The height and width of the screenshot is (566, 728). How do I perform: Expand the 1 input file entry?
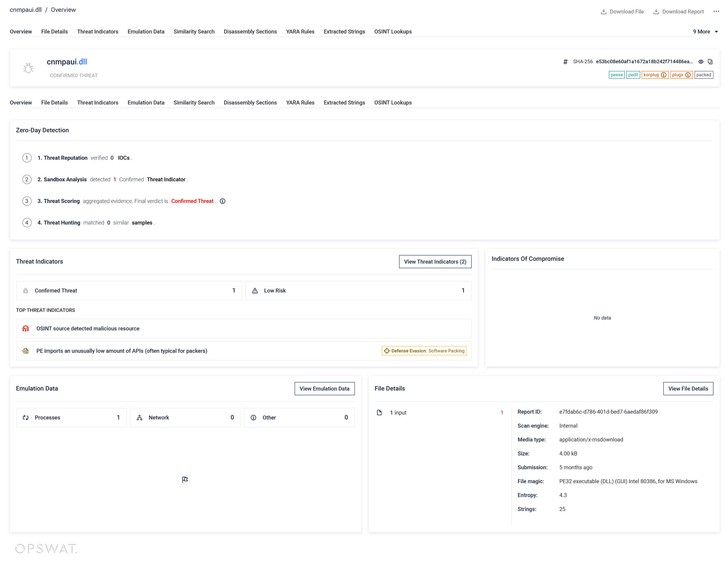click(398, 413)
